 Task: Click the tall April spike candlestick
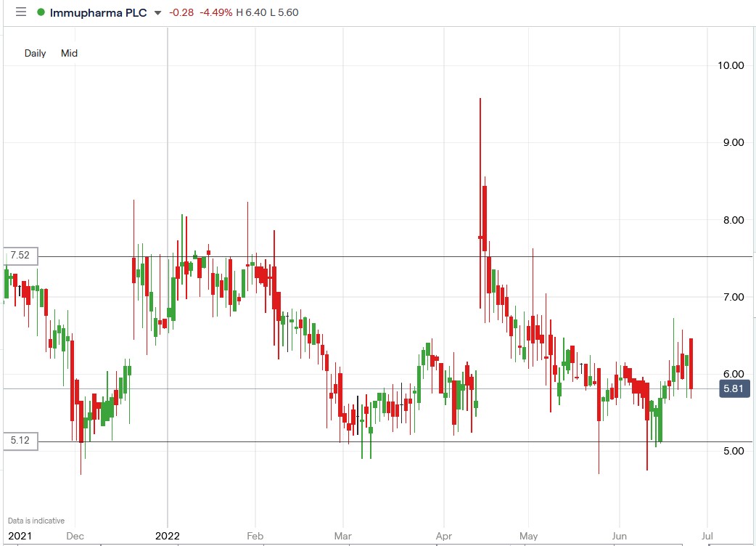[x=482, y=182]
